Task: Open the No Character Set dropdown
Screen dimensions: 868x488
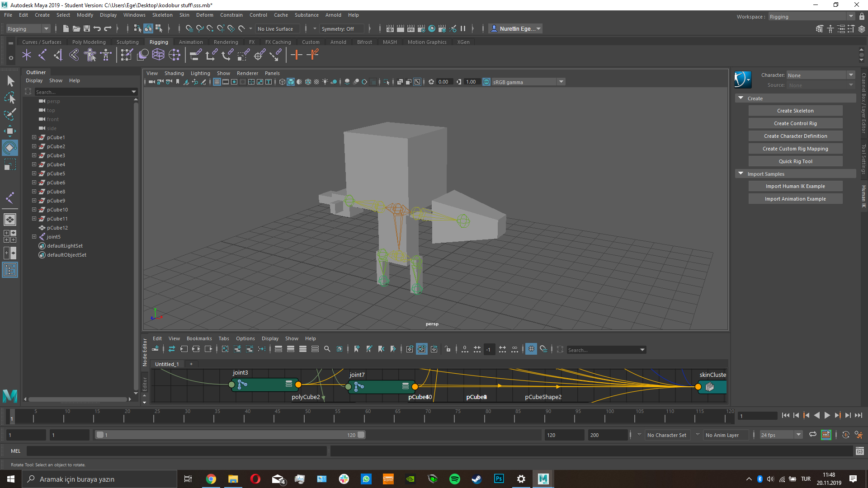Action: pyautogui.click(x=667, y=435)
